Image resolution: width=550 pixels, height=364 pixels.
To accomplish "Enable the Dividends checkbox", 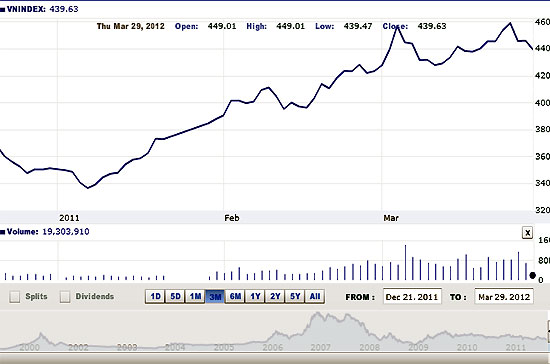I will click(x=65, y=297).
